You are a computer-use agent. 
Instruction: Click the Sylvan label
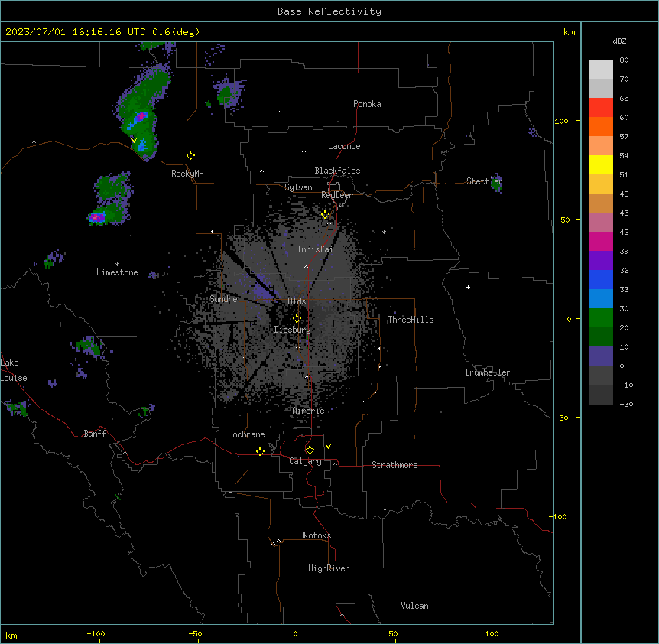coord(298,187)
